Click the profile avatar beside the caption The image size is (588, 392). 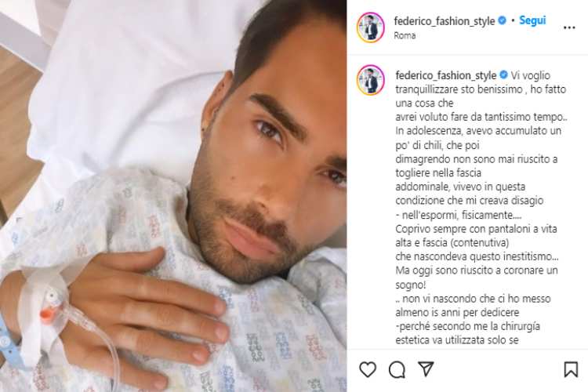(371, 80)
